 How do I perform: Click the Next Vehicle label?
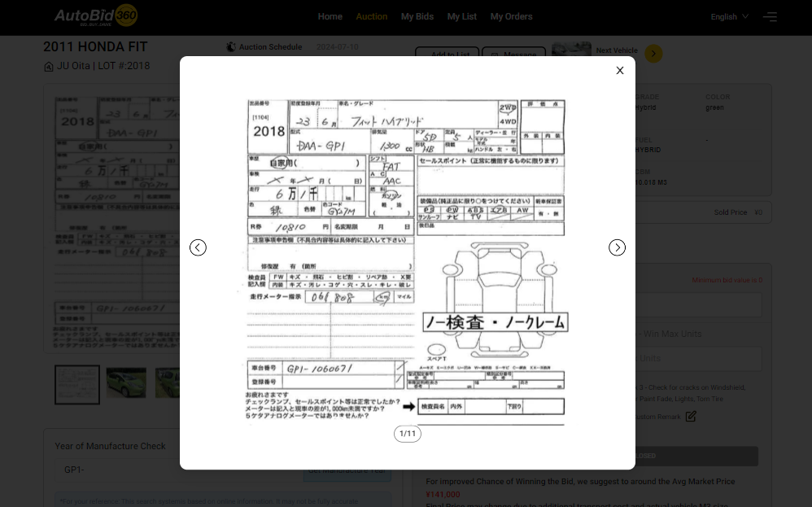[x=616, y=50]
